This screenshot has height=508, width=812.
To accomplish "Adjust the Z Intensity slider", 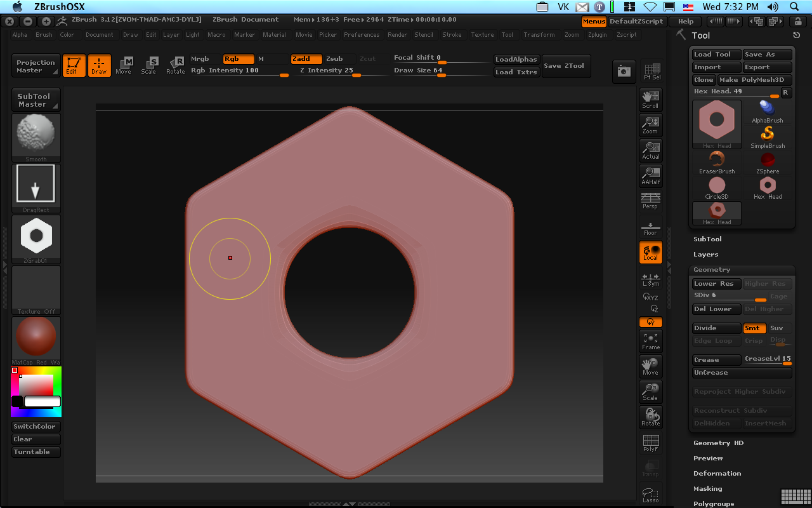I will (343, 71).
